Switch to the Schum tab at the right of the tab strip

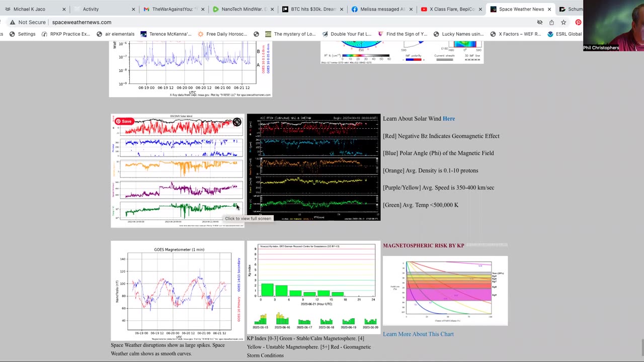[x=571, y=9]
